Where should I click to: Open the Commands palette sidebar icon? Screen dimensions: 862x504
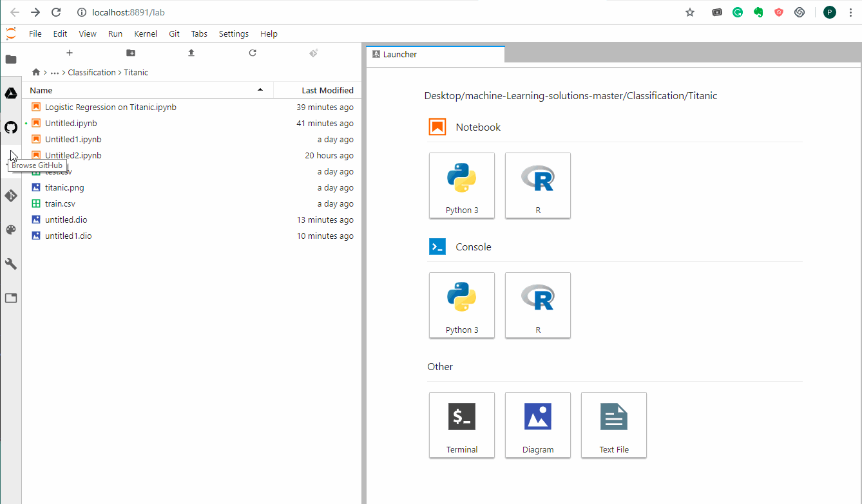coord(11,230)
